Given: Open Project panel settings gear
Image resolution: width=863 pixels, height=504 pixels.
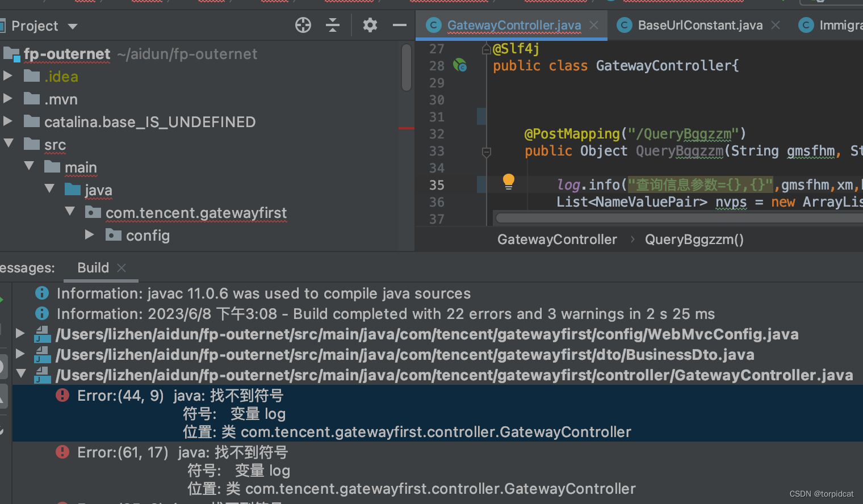Looking at the screenshot, I should click(x=370, y=25).
